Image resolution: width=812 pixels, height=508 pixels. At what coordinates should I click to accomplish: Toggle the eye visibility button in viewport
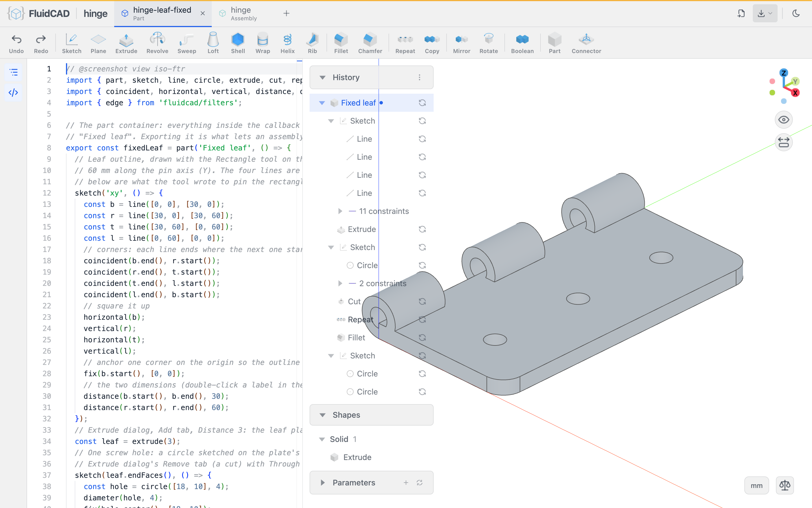pos(784,120)
